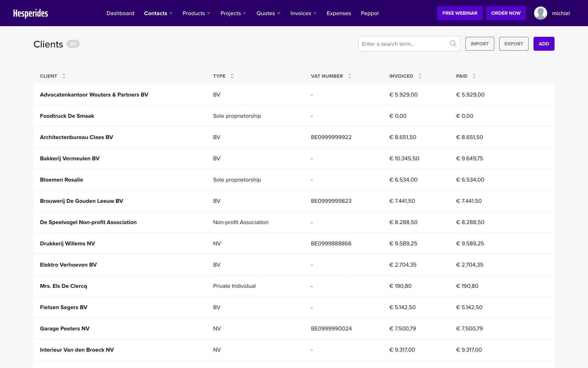This screenshot has width=588, height=368.
Task: Click the Hesperides logo
Action: tap(30, 13)
